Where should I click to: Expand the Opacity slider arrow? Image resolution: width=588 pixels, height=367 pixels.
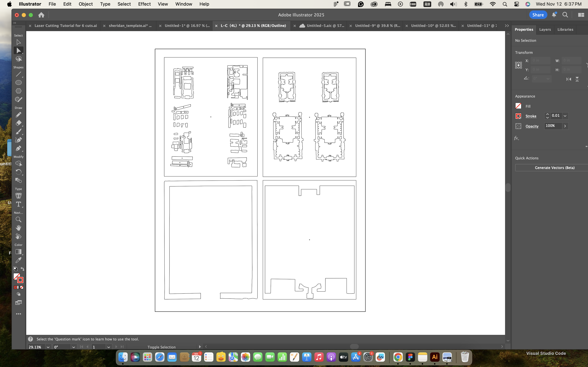(565, 126)
